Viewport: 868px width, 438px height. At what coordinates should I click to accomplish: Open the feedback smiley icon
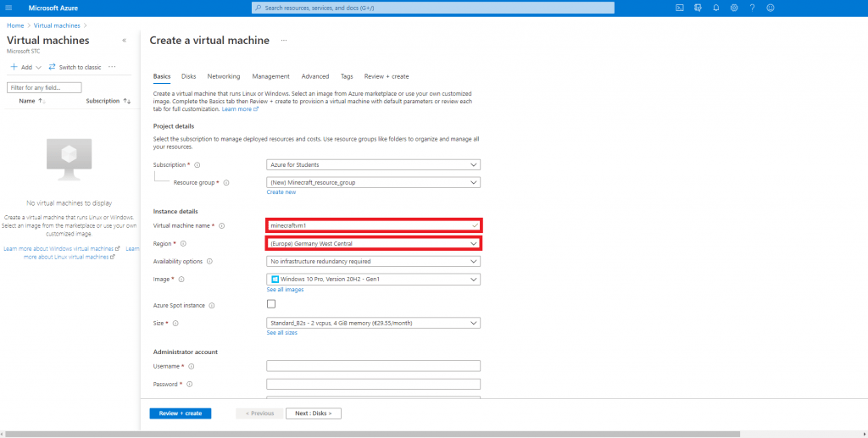(771, 8)
